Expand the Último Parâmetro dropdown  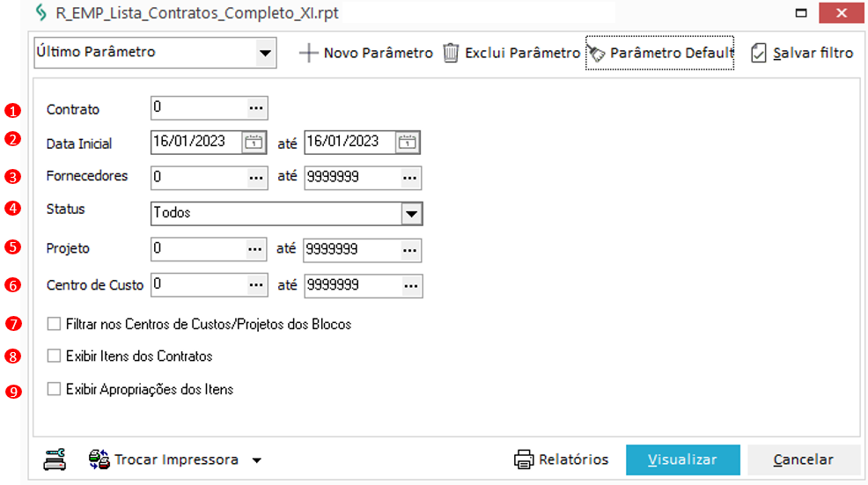[264, 53]
